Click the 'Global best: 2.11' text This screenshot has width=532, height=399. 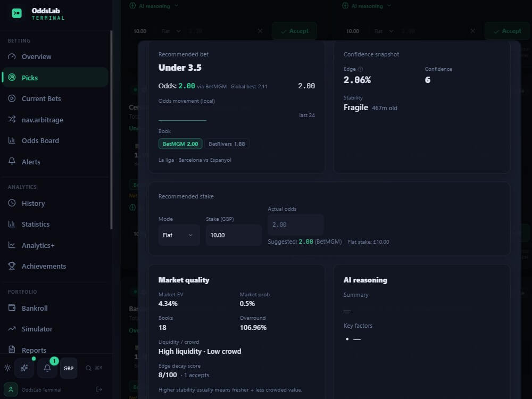tap(249, 87)
